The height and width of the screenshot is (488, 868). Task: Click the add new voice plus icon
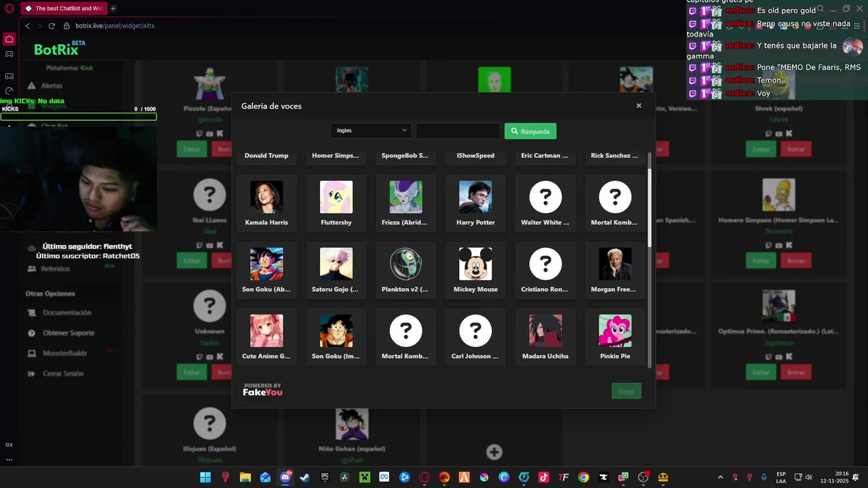[x=494, y=452]
